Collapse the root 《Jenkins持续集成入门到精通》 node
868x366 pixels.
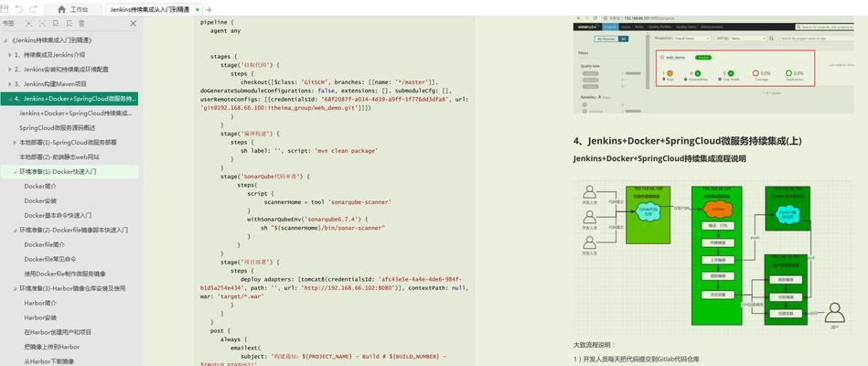(5, 40)
